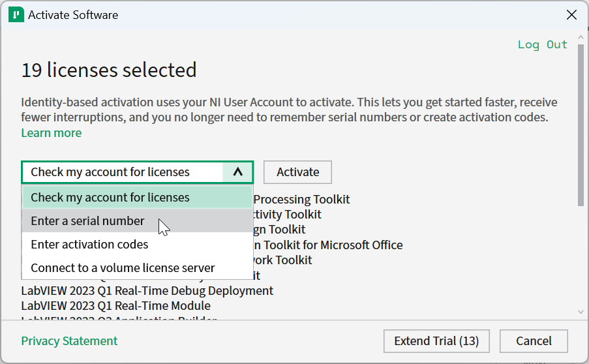This screenshot has width=589, height=364.
Task: Click the Activate button
Action: tap(297, 172)
